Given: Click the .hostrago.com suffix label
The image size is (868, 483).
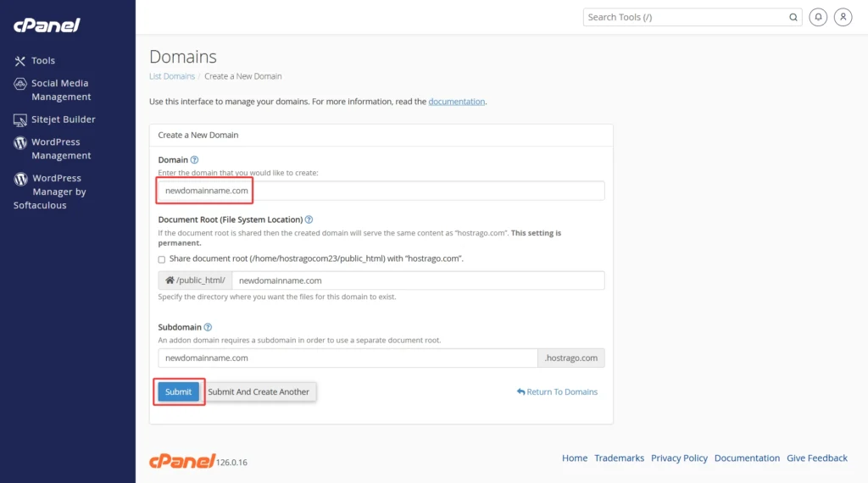Looking at the screenshot, I should tap(570, 358).
